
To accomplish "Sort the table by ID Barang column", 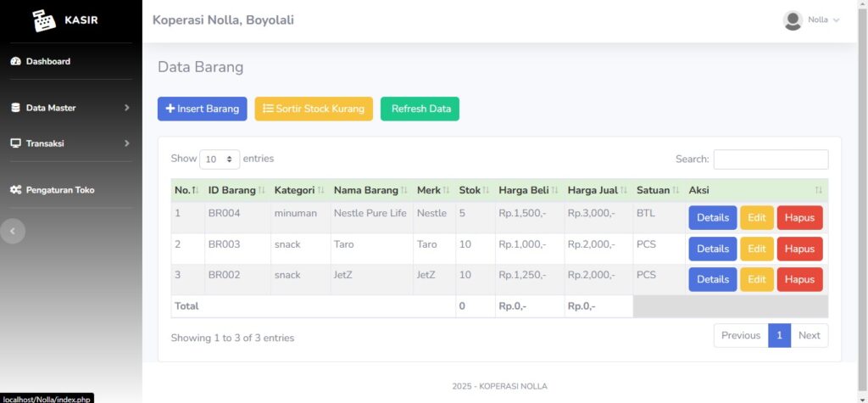I will coord(236,190).
